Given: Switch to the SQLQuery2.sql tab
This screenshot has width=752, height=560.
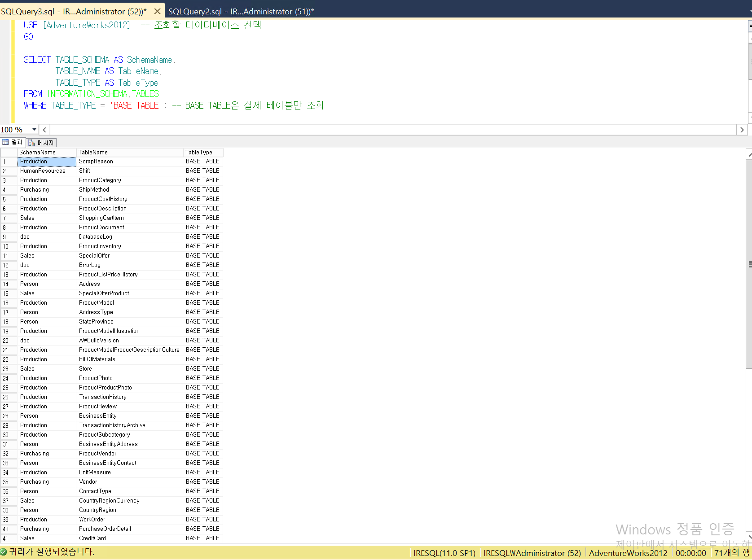Looking at the screenshot, I should (x=241, y=11).
